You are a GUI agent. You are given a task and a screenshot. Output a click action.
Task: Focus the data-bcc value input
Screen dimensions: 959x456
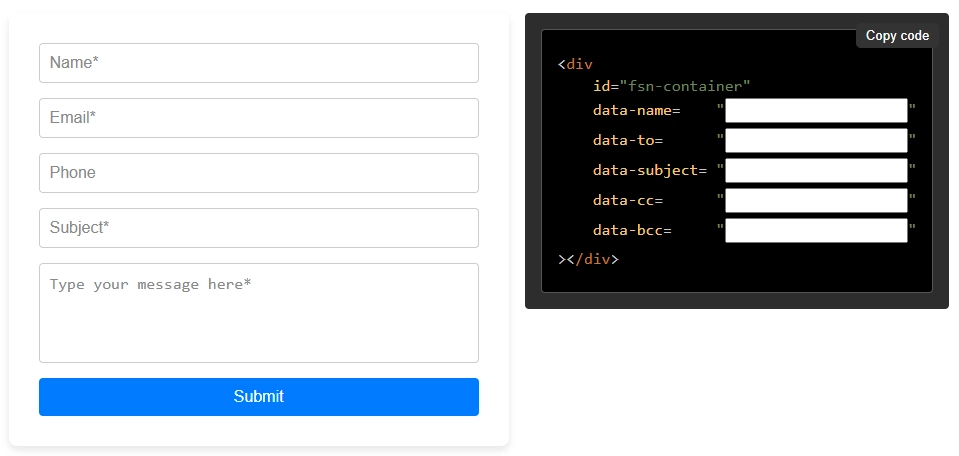click(815, 231)
